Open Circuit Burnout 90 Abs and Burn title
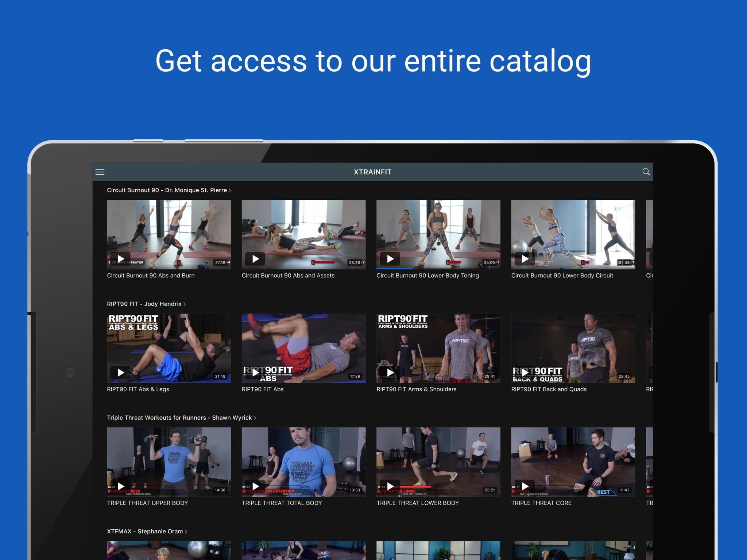The height and width of the screenshot is (560, 747). 151,276
